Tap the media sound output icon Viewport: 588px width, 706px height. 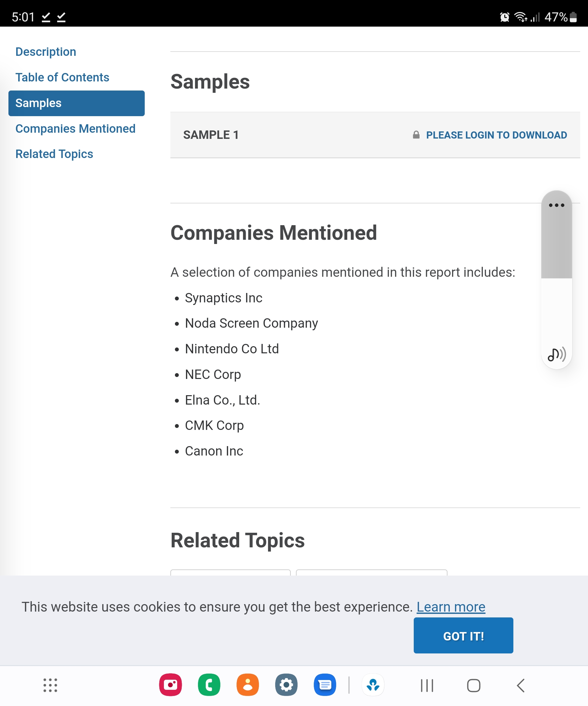click(x=557, y=354)
